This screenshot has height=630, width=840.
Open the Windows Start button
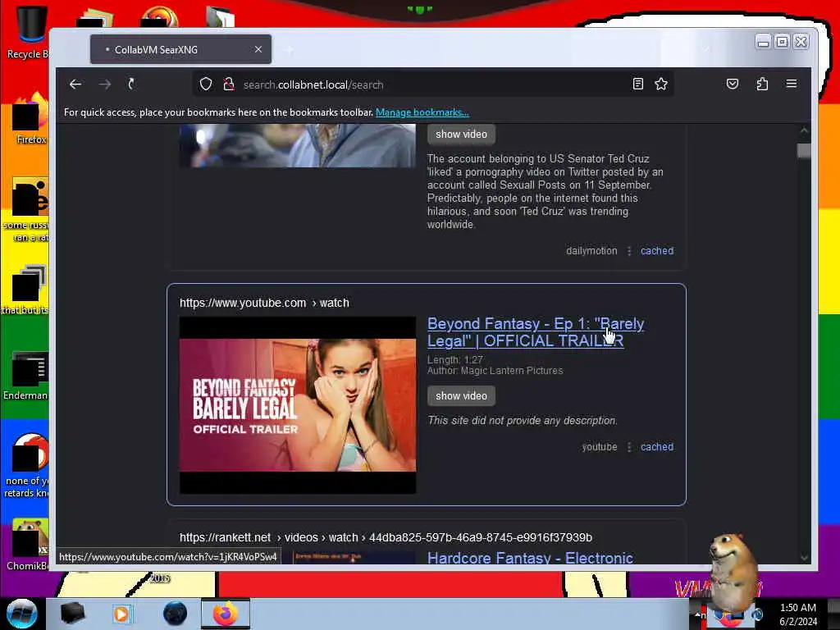point(21,614)
